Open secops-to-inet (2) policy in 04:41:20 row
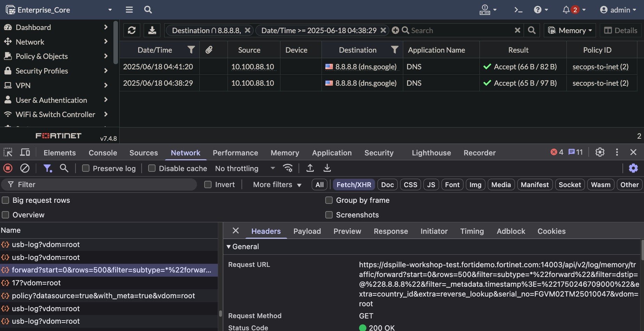The width and height of the screenshot is (644, 331). point(601,67)
